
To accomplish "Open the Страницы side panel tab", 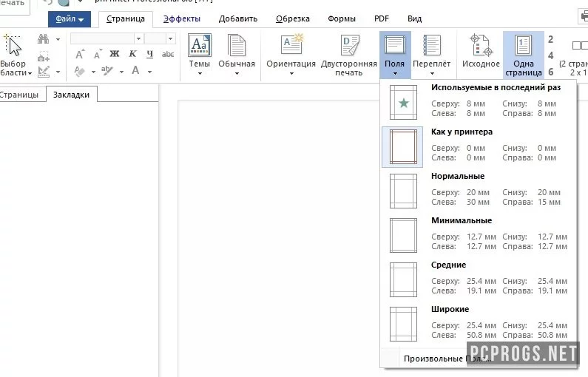I will tap(19, 95).
